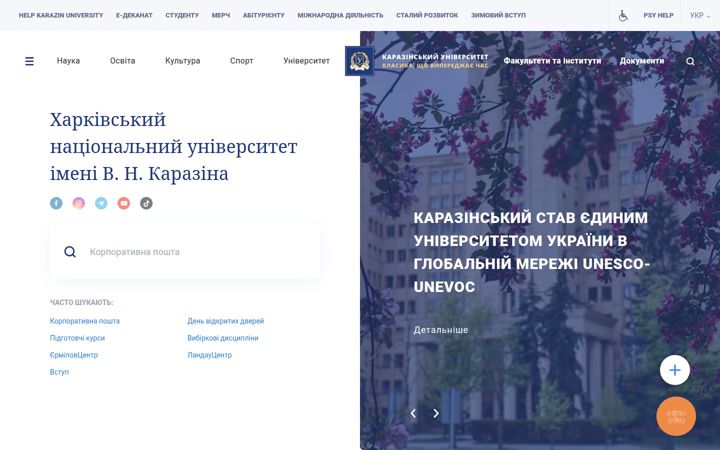
Task: Click the Karazin University logo emblem
Action: click(360, 61)
